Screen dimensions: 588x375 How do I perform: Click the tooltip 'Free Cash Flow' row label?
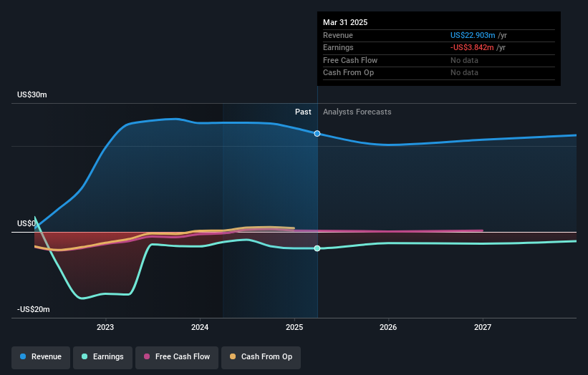coord(350,60)
